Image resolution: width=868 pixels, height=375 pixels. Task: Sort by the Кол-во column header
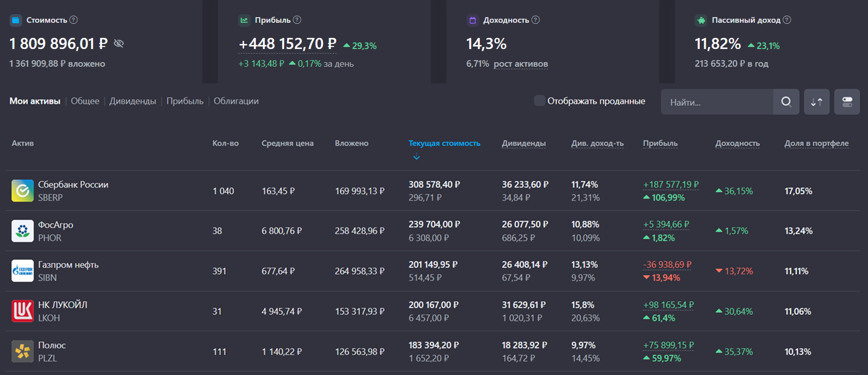coord(225,143)
